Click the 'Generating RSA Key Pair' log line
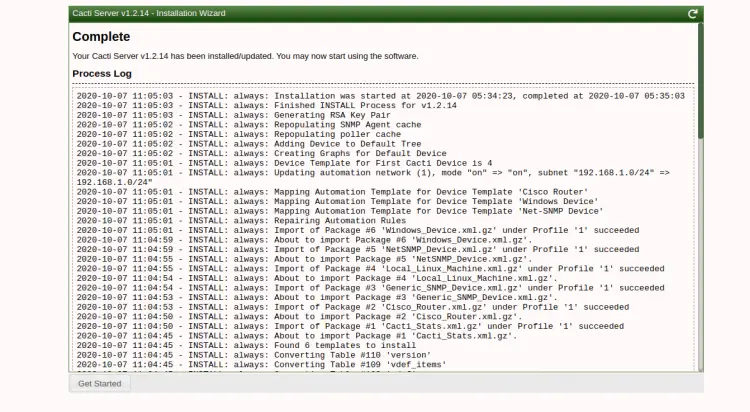 pyautogui.click(x=233, y=115)
